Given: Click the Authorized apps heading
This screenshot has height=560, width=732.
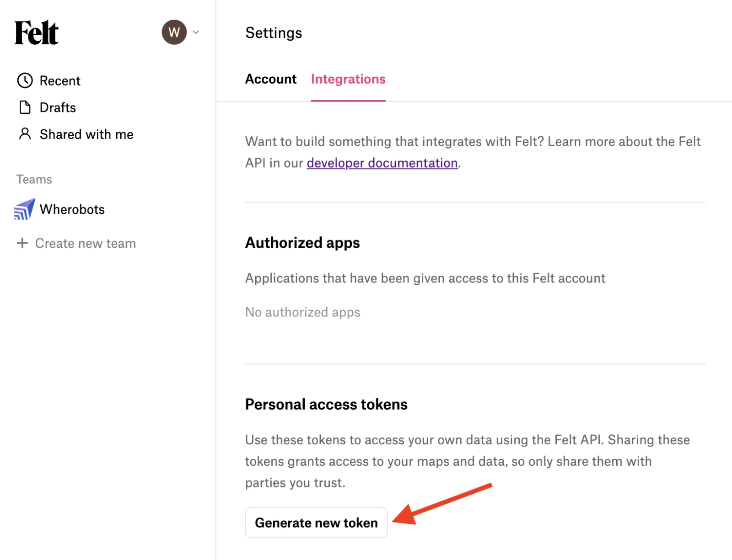Looking at the screenshot, I should 302,243.
